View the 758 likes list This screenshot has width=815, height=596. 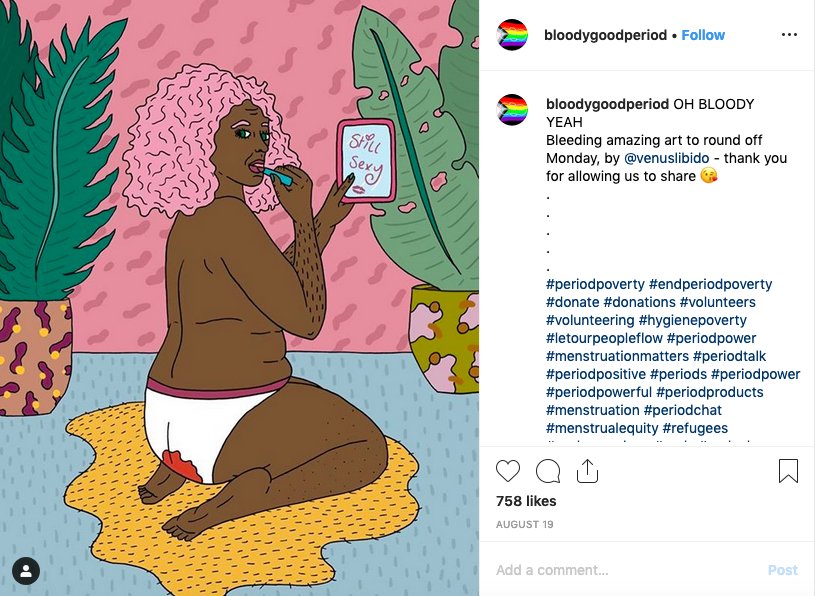pyautogui.click(x=526, y=501)
